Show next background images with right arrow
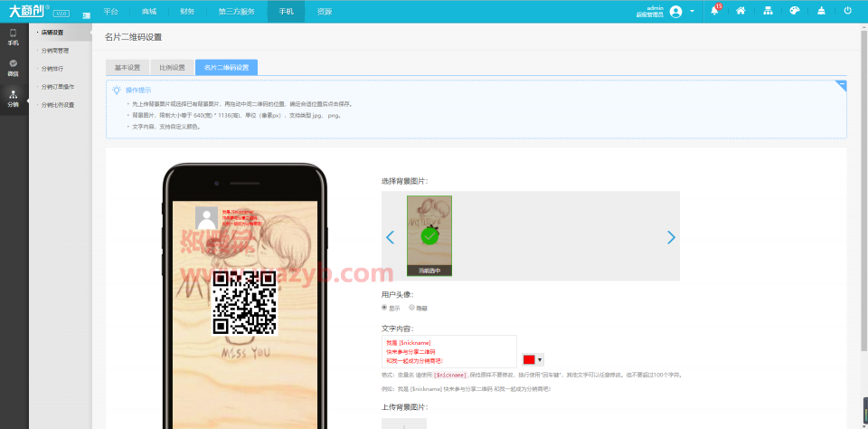 click(671, 237)
